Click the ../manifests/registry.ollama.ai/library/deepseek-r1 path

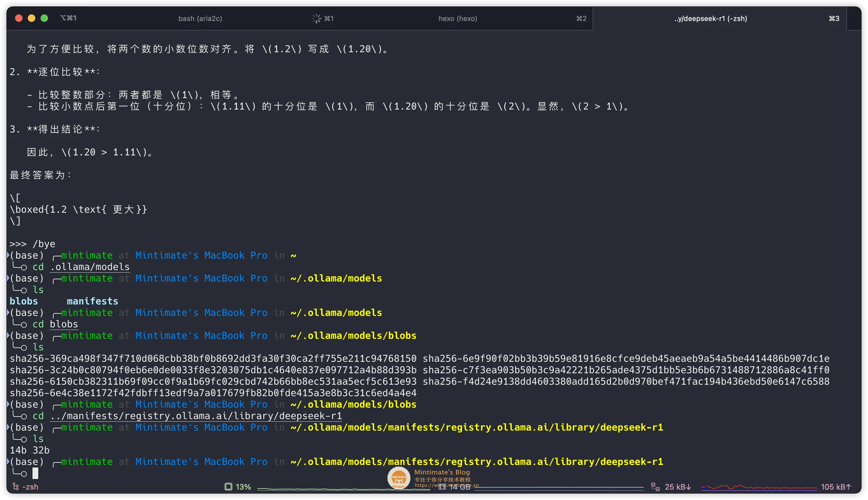196,416
